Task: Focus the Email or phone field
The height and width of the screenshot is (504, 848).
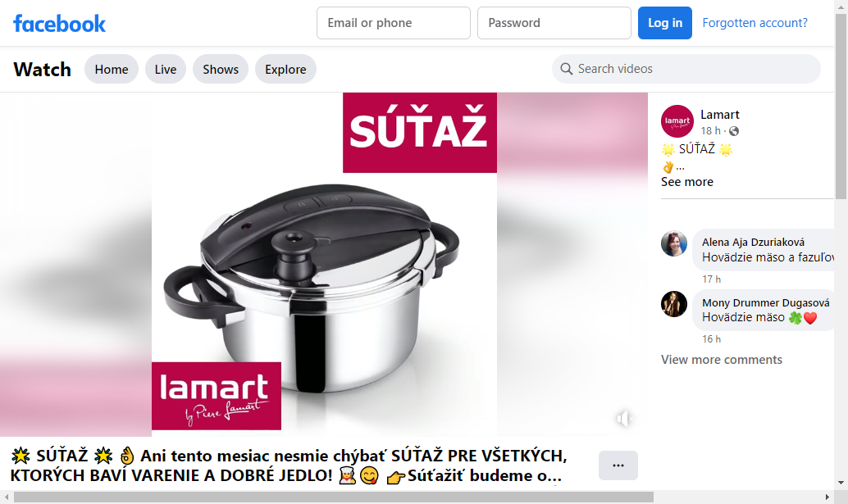Action: pos(393,23)
